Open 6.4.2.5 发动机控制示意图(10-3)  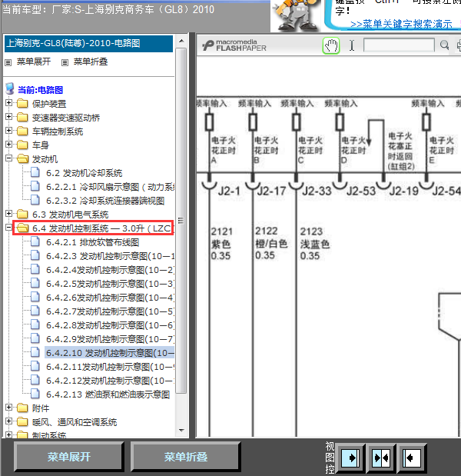coord(111,284)
